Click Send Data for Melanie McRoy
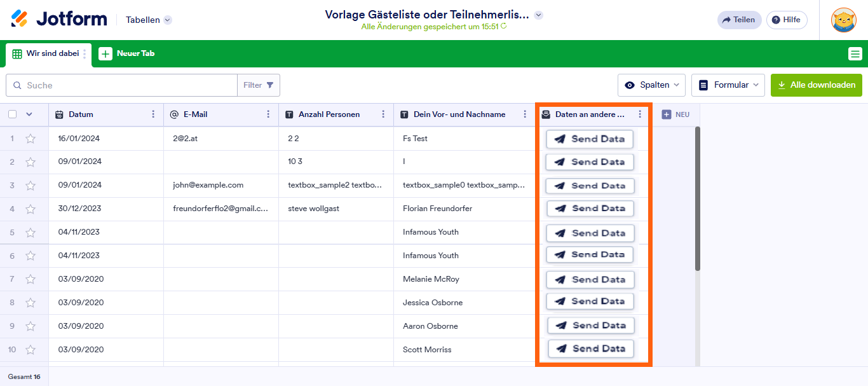Image resolution: width=868 pixels, height=386 pixels. point(590,279)
